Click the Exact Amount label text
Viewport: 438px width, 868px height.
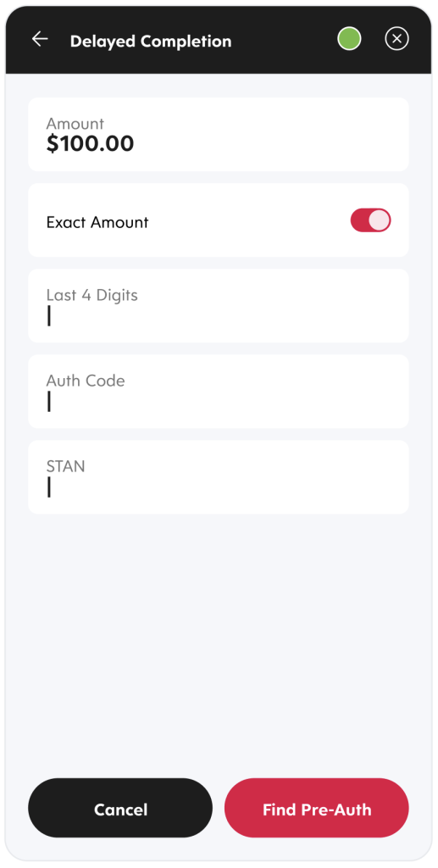point(97,223)
